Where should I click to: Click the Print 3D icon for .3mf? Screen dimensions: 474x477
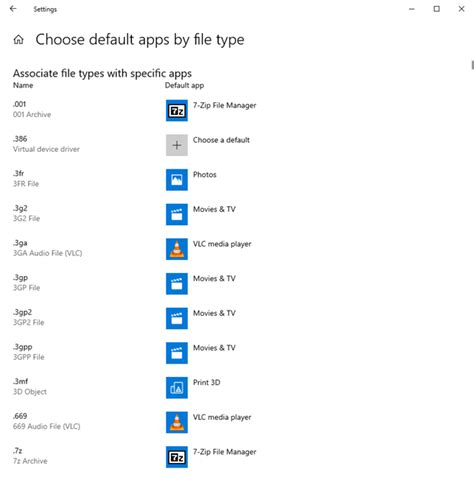click(177, 388)
